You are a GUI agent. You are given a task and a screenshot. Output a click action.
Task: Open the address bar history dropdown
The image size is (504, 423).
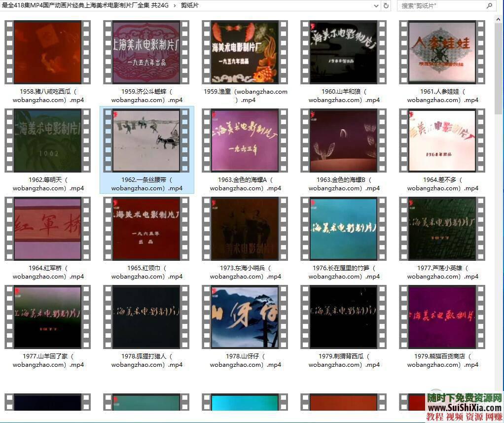[x=376, y=5]
